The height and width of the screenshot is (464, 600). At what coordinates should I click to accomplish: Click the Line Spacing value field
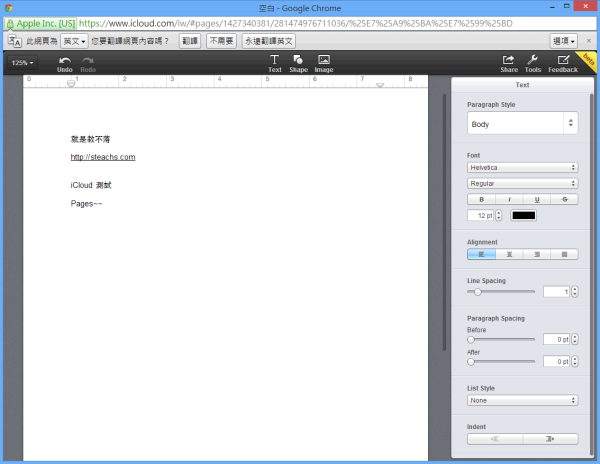[556, 292]
